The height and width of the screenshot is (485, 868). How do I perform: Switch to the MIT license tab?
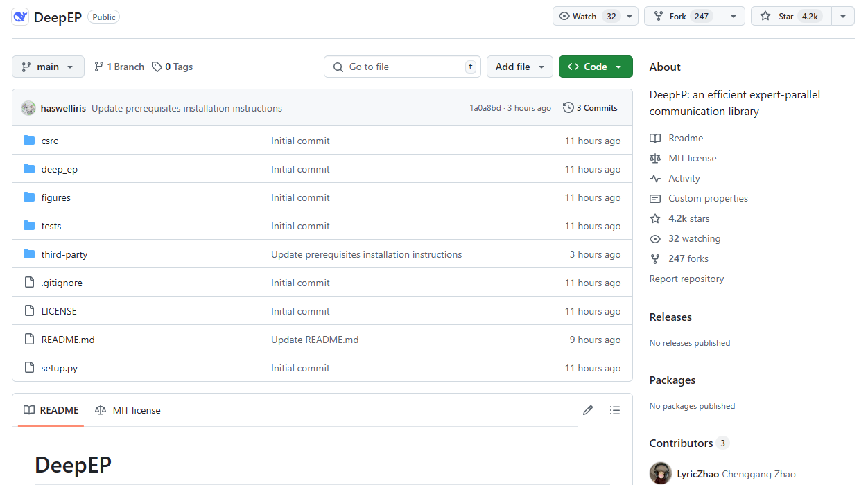point(128,410)
